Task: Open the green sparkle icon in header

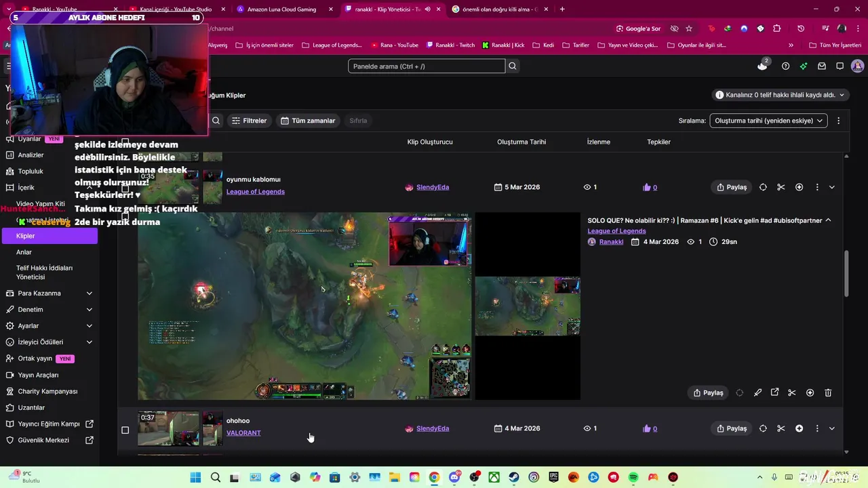Action: (804, 66)
